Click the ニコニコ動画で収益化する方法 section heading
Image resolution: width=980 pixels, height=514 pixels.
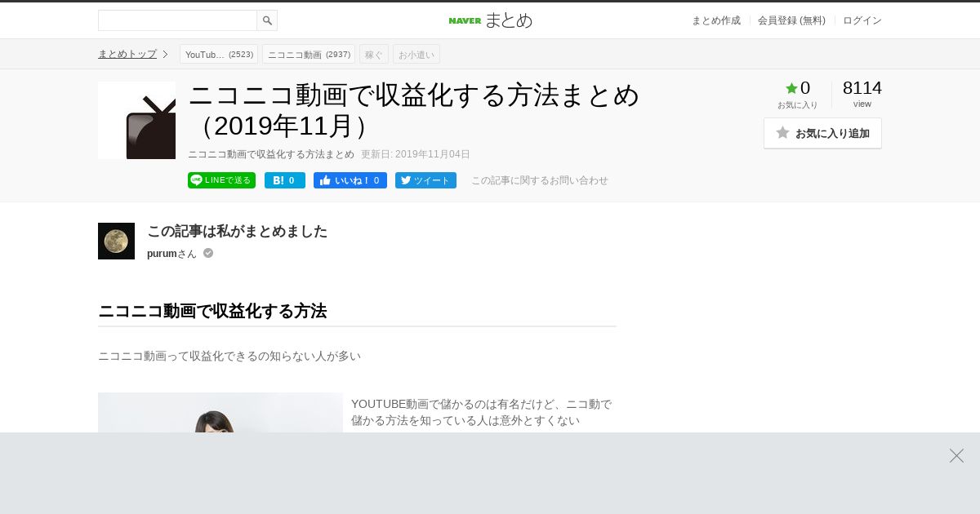[212, 311]
